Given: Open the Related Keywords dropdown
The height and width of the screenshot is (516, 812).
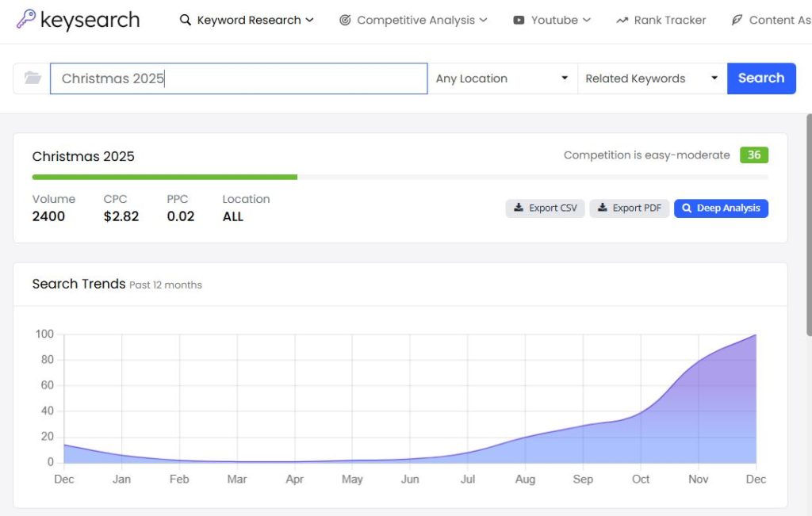Looking at the screenshot, I should (x=650, y=78).
